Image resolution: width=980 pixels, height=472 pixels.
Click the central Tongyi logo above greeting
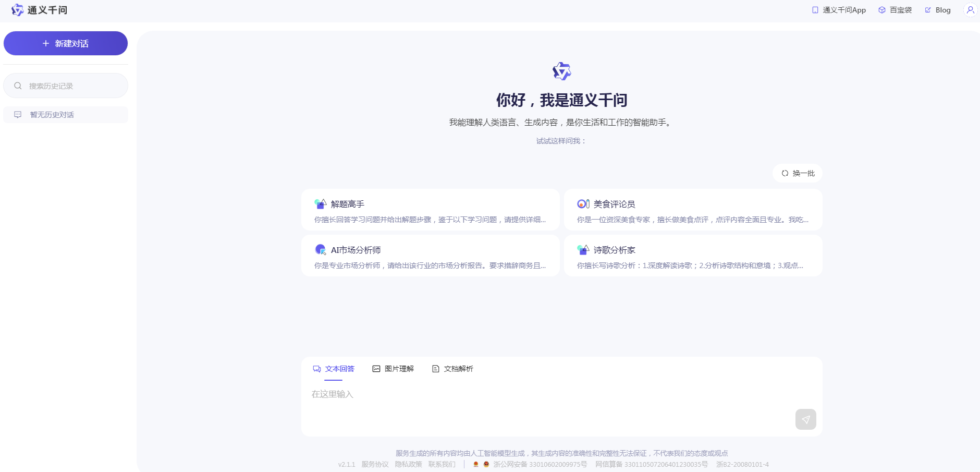coord(562,71)
